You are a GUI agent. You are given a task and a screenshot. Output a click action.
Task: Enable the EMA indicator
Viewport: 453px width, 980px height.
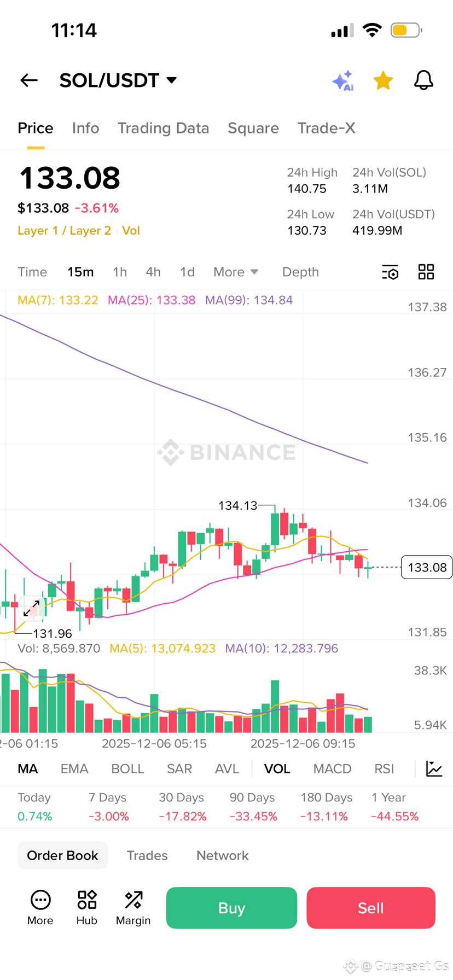(74, 769)
